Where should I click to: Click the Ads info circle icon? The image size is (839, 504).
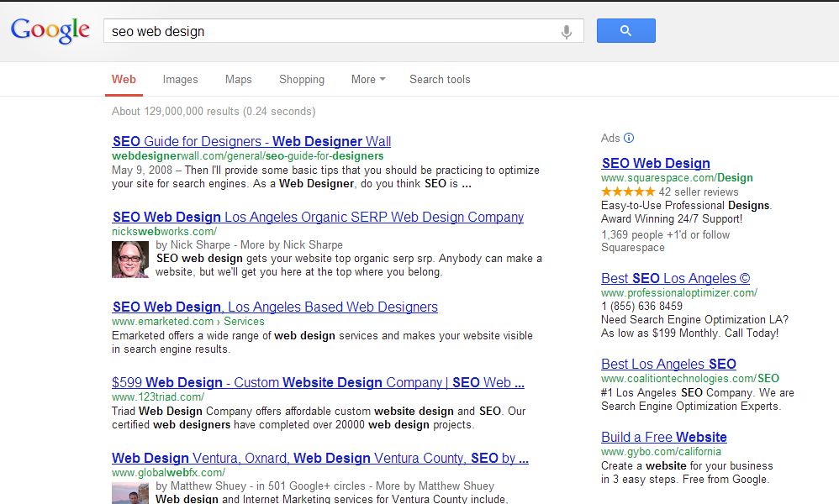629,138
